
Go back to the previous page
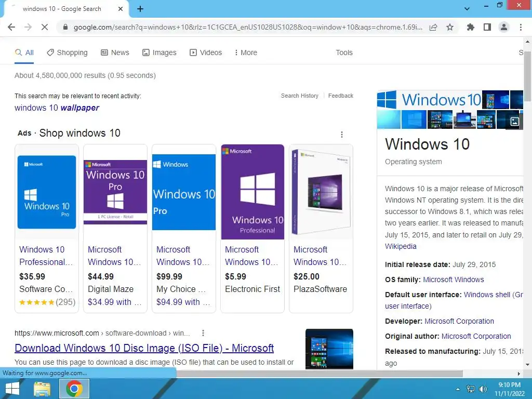[11, 27]
